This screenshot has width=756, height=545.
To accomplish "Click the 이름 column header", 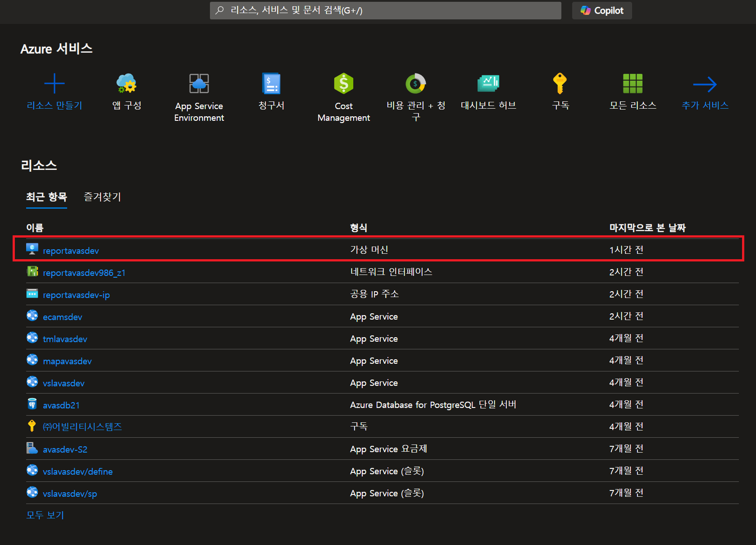I will click(x=35, y=228).
